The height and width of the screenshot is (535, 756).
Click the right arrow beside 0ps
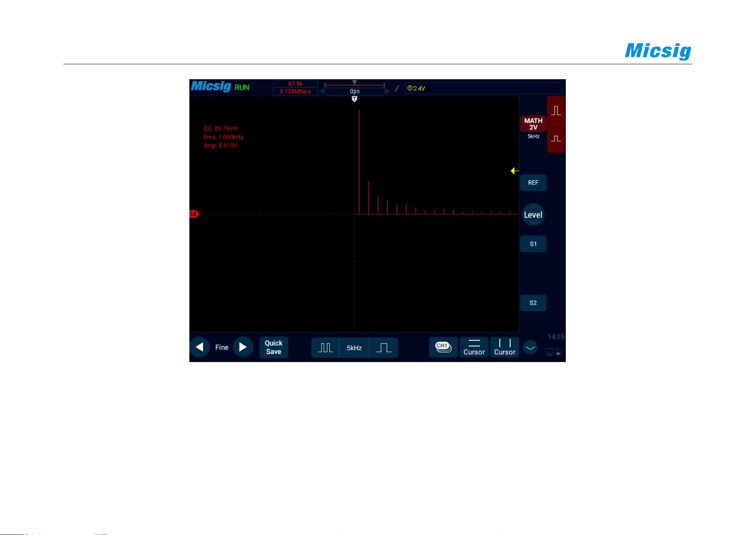387,92
